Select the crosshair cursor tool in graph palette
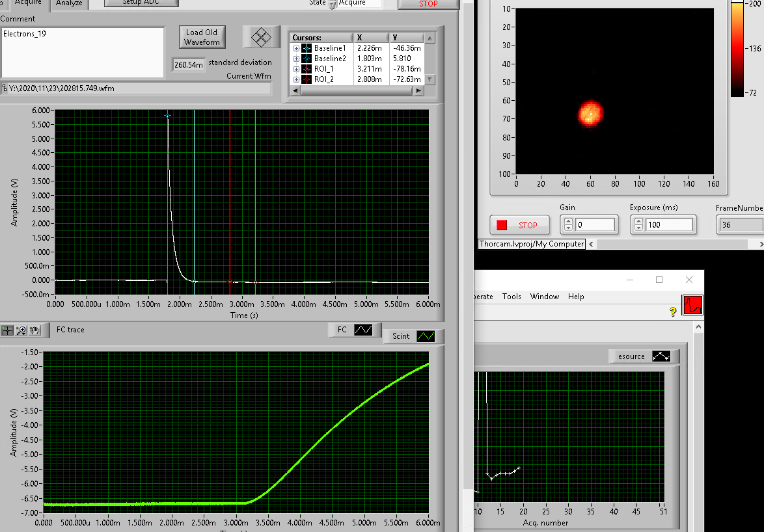This screenshot has width=764, height=532. [x=7, y=330]
